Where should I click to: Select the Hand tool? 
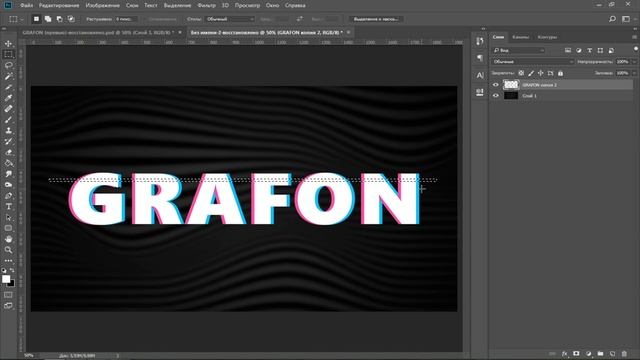click(x=8, y=239)
